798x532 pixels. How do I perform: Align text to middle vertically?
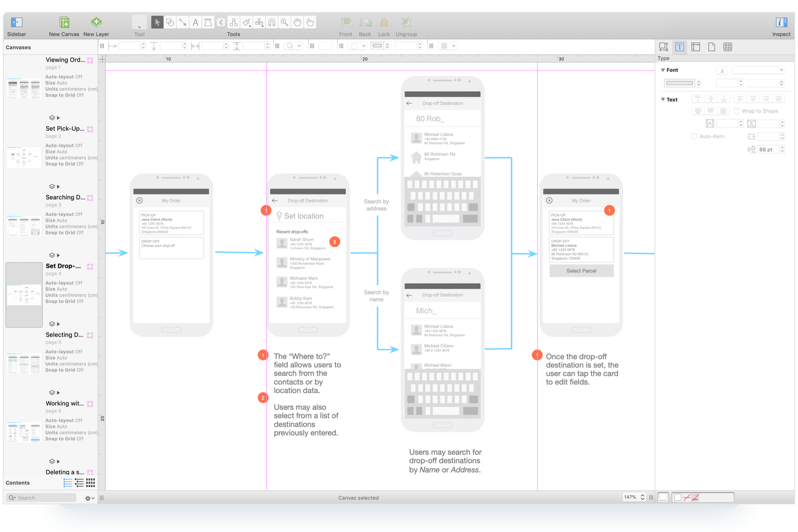click(711, 99)
